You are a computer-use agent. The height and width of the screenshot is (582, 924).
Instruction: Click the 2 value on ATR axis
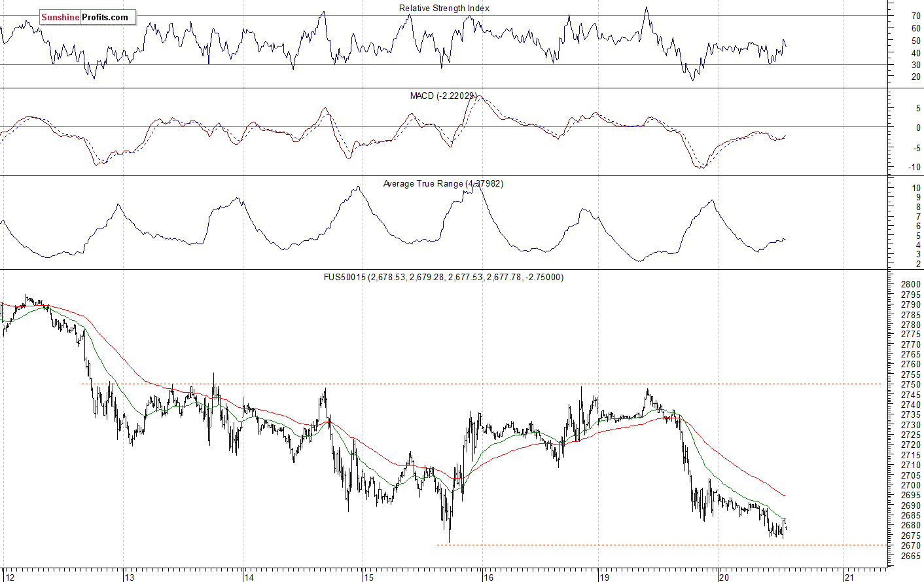click(x=918, y=264)
